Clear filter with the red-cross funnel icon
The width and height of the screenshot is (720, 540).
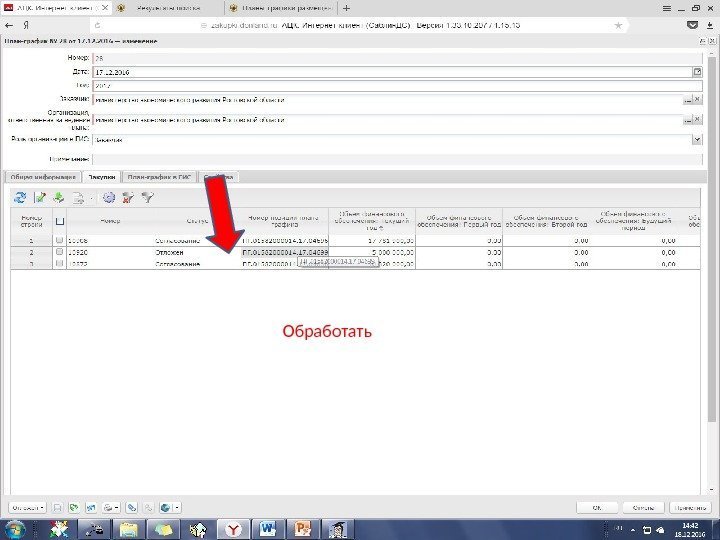[128, 198]
